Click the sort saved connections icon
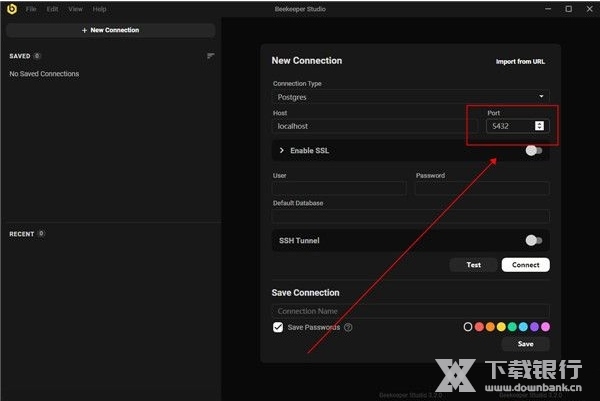The height and width of the screenshot is (401, 600). (210, 56)
